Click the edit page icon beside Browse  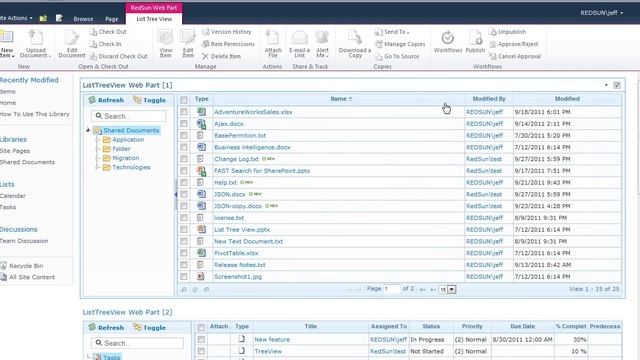coord(59,18)
